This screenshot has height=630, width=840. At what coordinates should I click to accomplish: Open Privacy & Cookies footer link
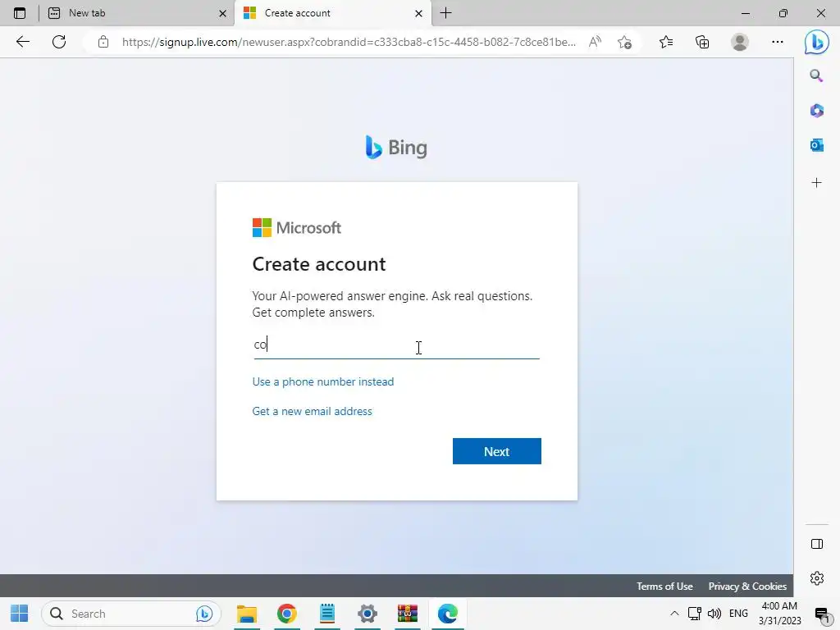coord(747,586)
